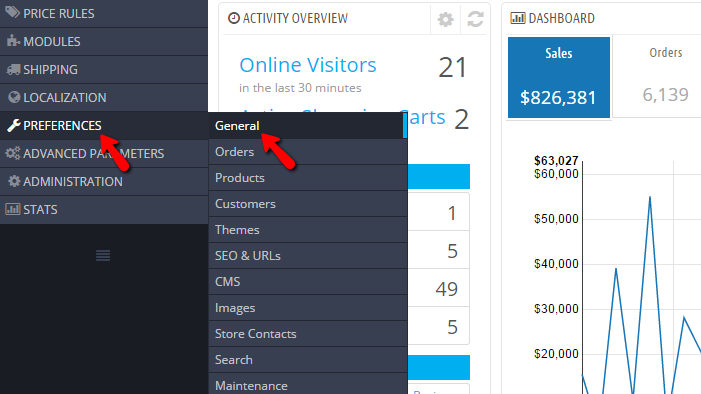Click the Shipping truck icon
Screen dimensions: 701x394
point(13,69)
